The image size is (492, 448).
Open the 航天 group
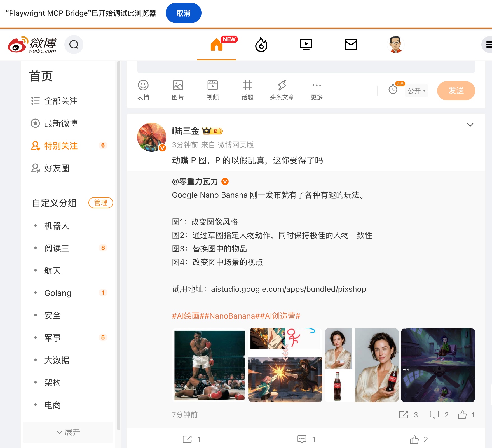click(68, 270)
